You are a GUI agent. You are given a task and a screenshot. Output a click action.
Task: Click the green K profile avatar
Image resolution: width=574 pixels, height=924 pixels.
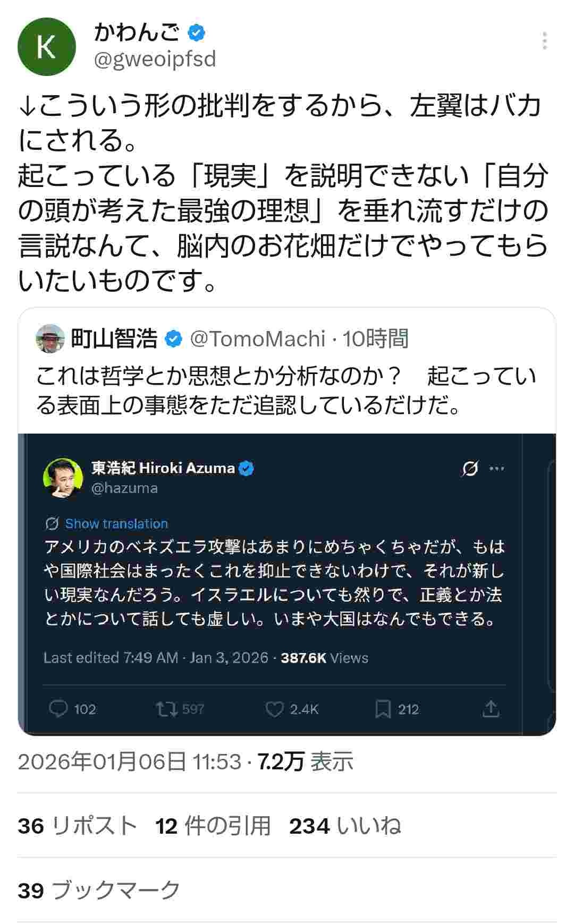click(x=46, y=47)
